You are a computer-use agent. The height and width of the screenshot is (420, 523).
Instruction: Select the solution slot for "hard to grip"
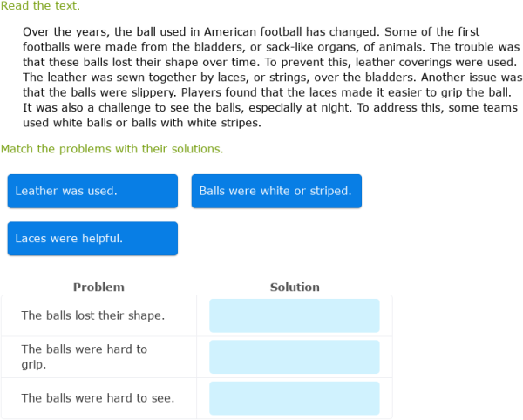coord(295,357)
